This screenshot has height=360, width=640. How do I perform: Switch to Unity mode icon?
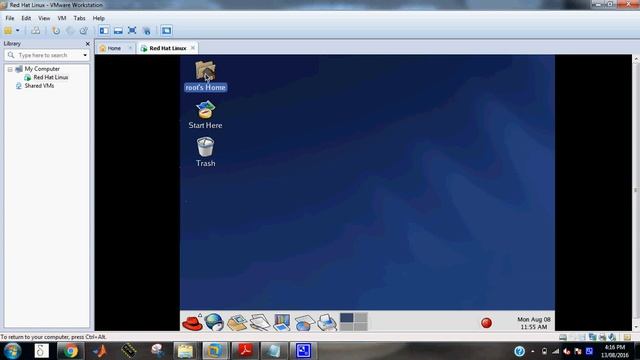147,31
